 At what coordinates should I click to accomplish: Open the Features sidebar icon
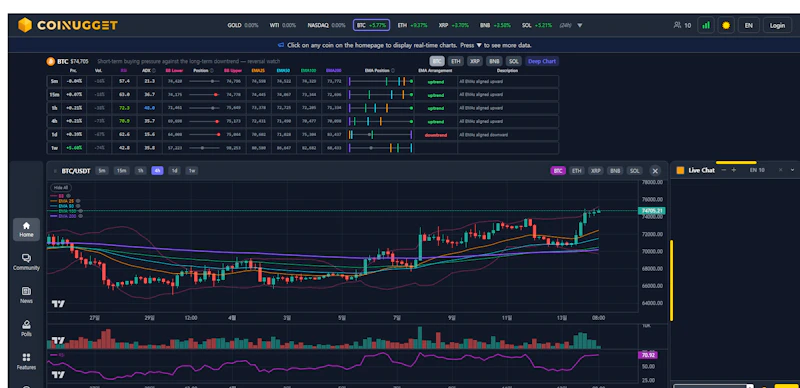[27, 361]
